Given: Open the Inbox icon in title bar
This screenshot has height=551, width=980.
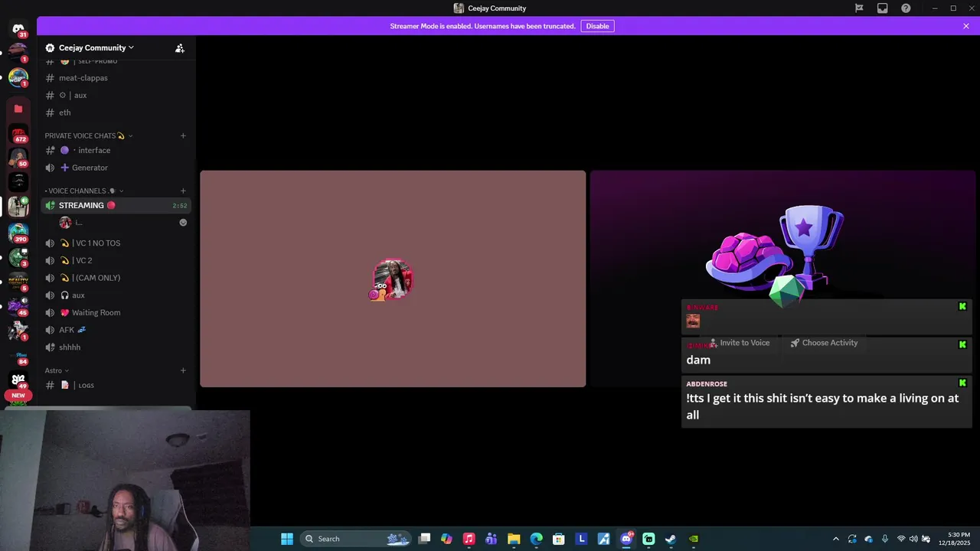Looking at the screenshot, I should coord(883,8).
